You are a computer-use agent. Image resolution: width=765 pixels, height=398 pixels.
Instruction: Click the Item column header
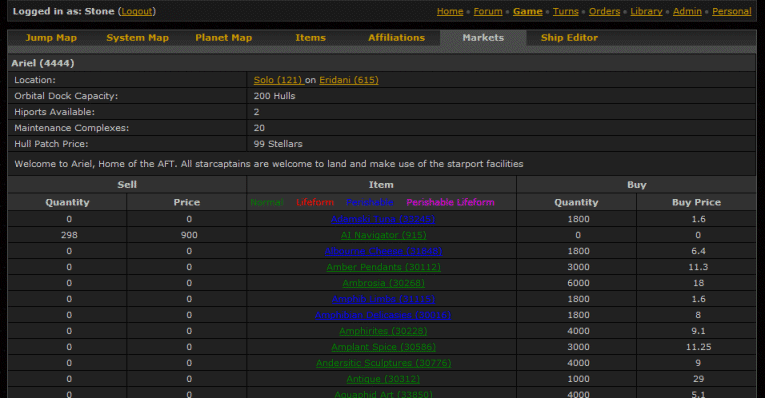[381, 185]
